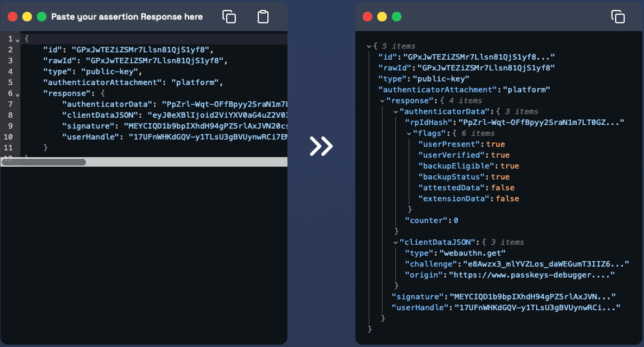Fold the code at line 1 in the editor
Screen dimensions: 644x347
pyautogui.click(x=18, y=39)
